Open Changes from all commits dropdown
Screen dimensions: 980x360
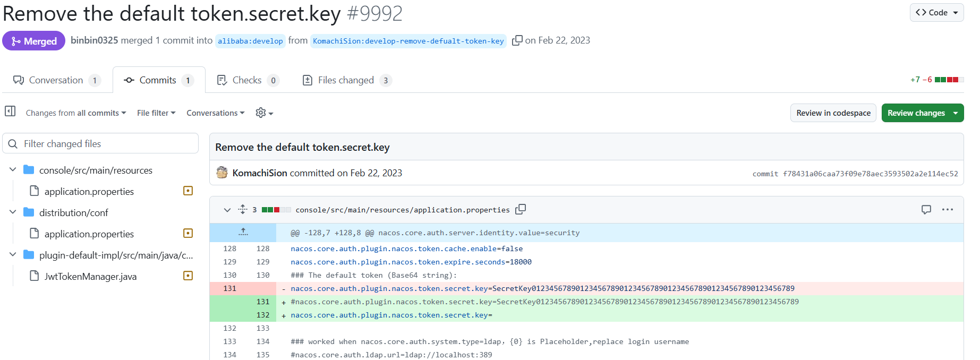coord(75,113)
